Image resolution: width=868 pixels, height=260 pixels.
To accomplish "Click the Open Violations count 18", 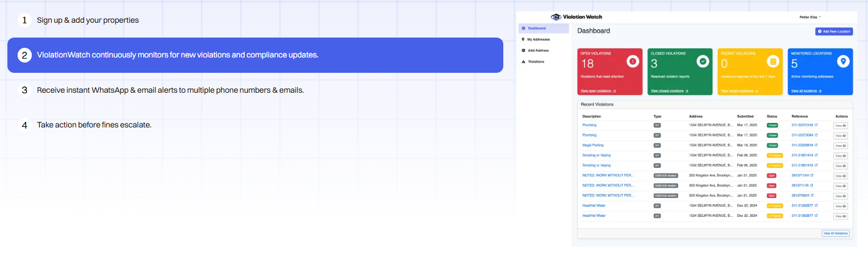I will click(x=587, y=64).
